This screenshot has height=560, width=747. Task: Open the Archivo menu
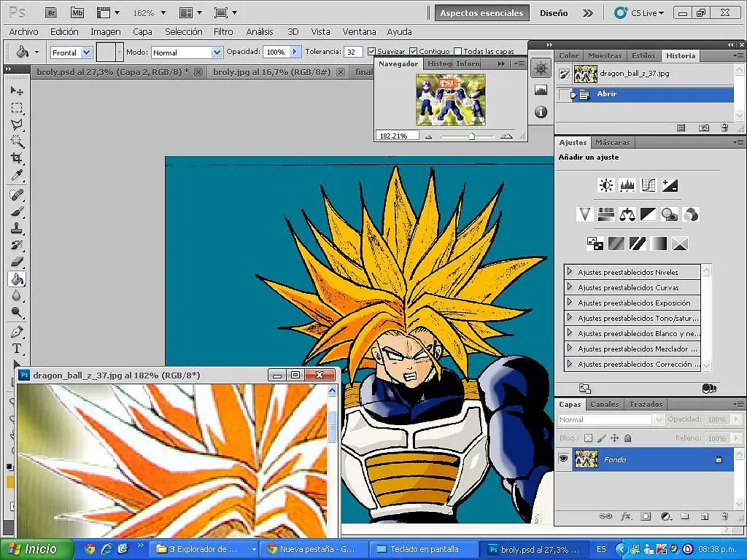coord(24,32)
